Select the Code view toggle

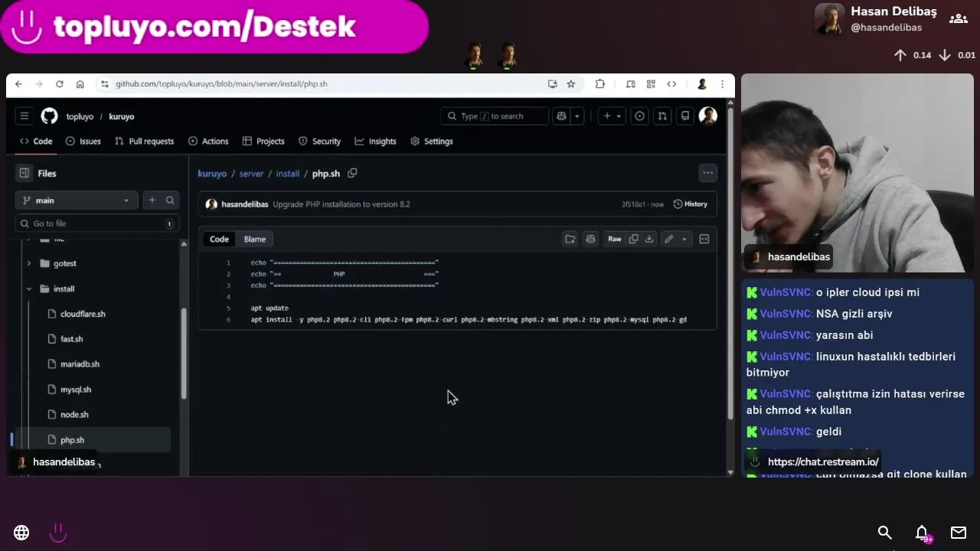pyautogui.click(x=219, y=240)
